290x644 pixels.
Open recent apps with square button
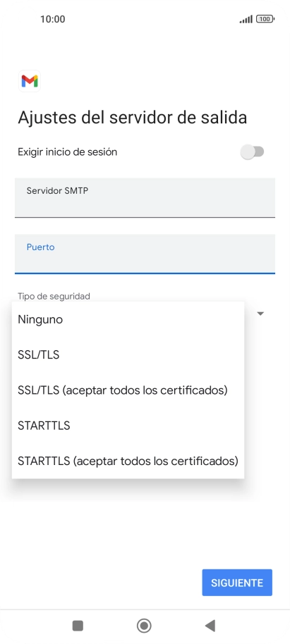[x=78, y=626]
